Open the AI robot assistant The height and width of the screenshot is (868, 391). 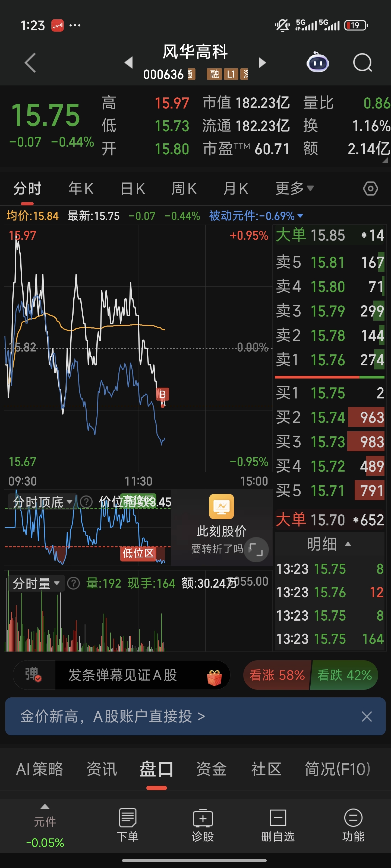(318, 62)
